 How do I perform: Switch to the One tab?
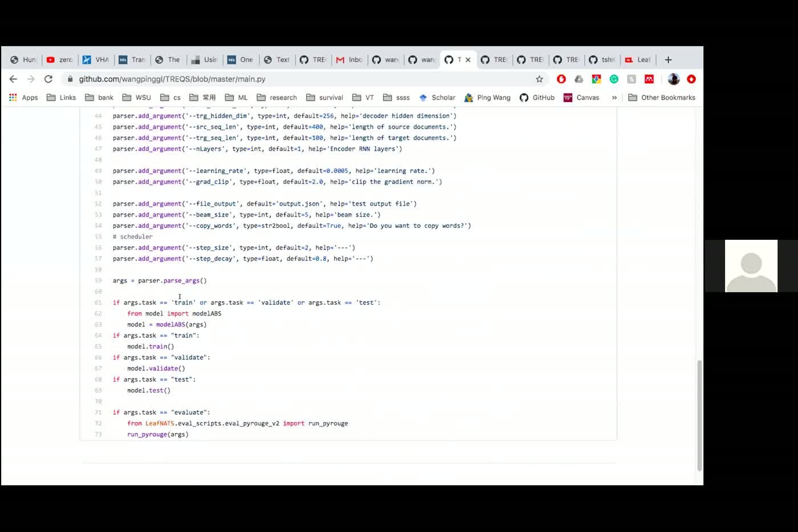(x=240, y=60)
